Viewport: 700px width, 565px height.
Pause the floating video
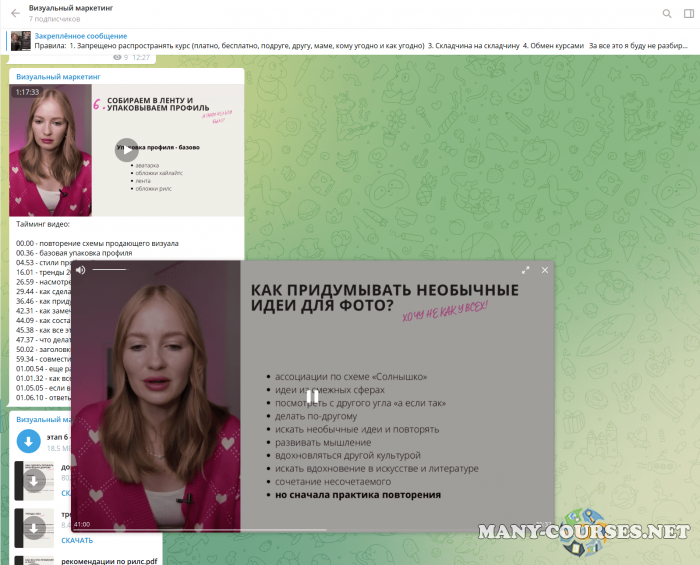pyautogui.click(x=311, y=395)
